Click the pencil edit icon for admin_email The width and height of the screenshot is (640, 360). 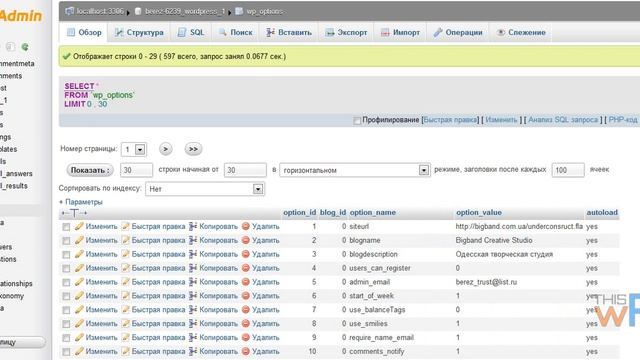(79, 282)
